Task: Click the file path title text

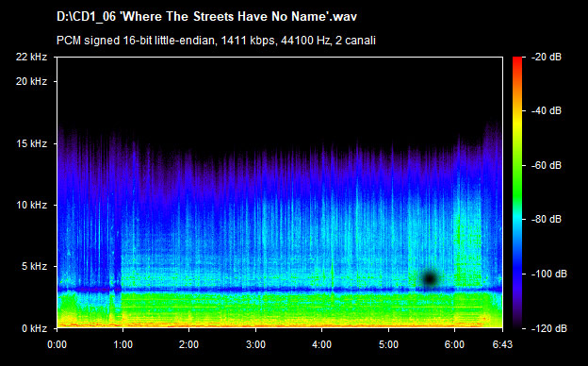Action: pyautogui.click(x=206, y=17)
